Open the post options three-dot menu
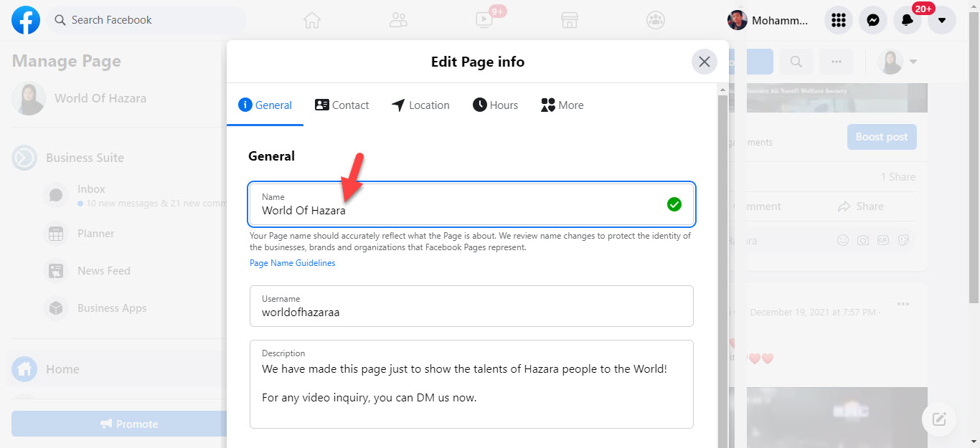The image size is (980, 448). click(x=903, y=303)
